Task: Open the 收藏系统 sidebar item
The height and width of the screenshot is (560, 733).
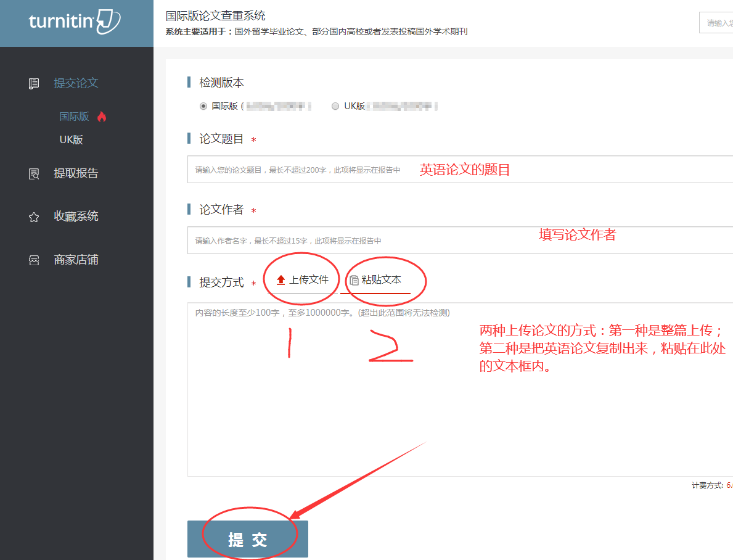Action: 76,216
